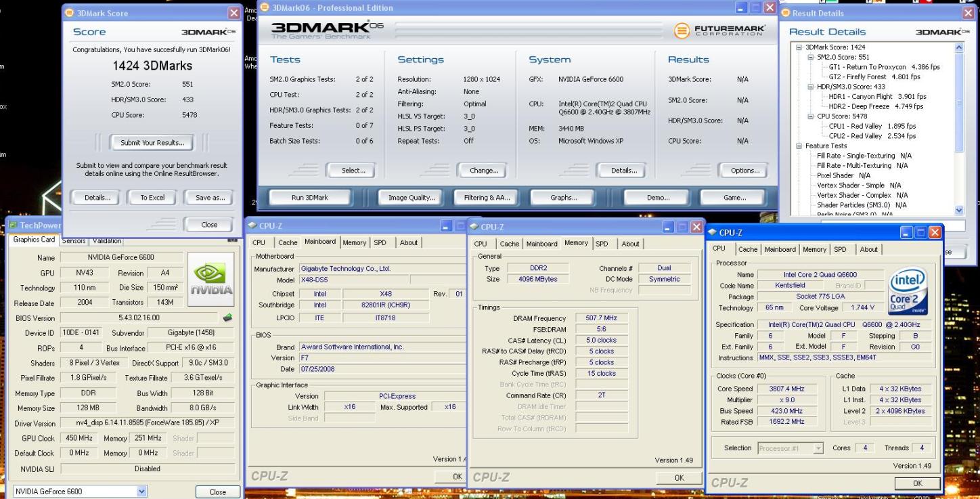Image resolution: width=980 pixels, height=499 pixels.
Task: Collapse the Feature Tests node
Action: coord(799,146)
